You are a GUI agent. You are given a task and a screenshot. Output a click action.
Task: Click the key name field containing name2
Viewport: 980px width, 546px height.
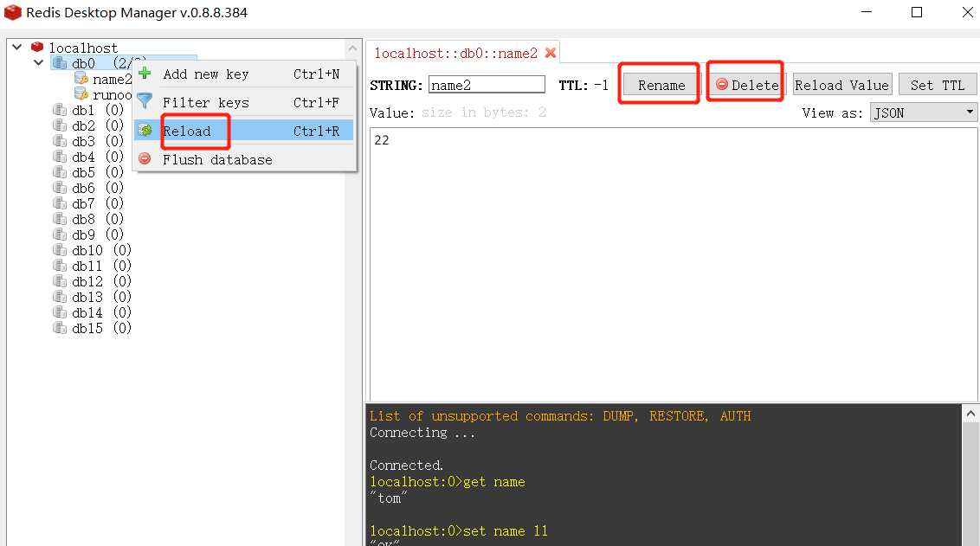[x=487, y=85]
